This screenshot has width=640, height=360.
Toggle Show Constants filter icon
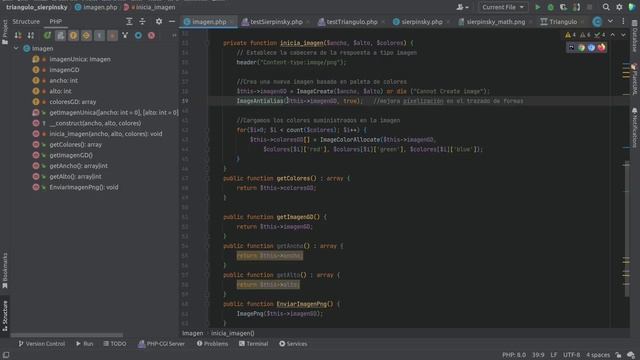86,36
